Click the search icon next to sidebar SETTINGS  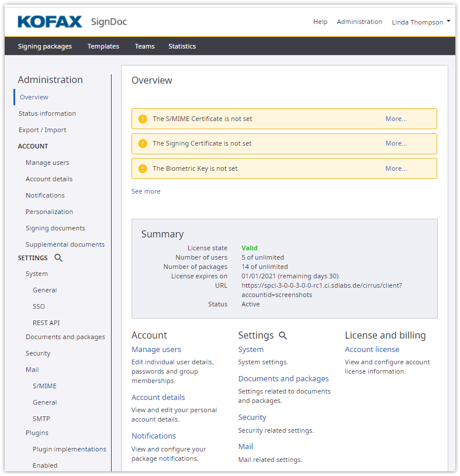(58, 258)
